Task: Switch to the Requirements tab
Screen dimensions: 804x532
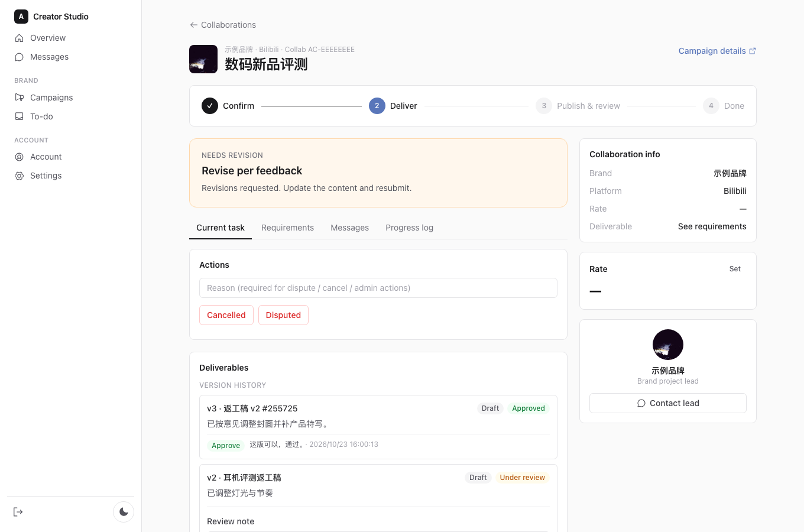Action: pyautogui.click(x=287, y=228)
